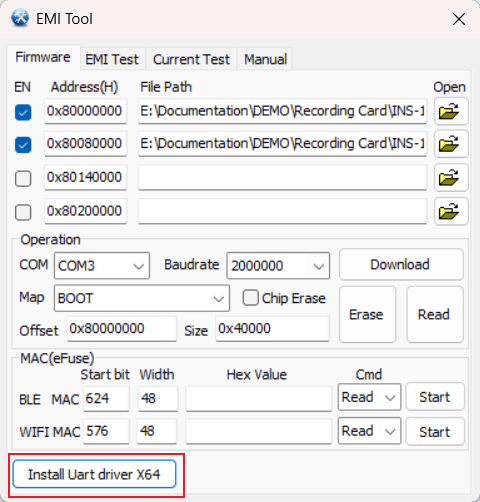Close the EMI Tool window

coord(459,19)
